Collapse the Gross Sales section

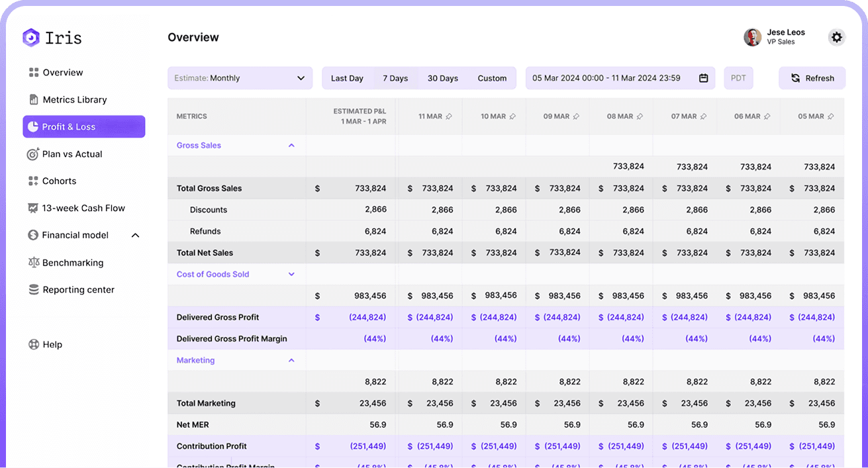click(291, 146)
